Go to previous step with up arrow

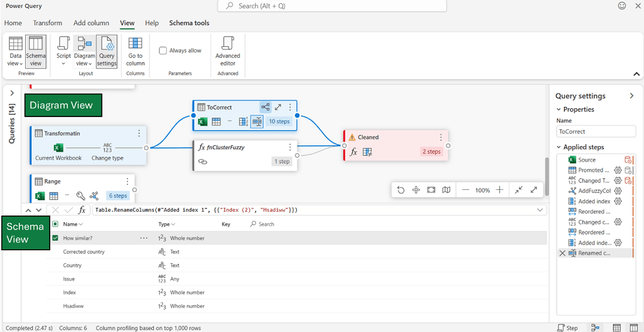click(x=28, y=210)
